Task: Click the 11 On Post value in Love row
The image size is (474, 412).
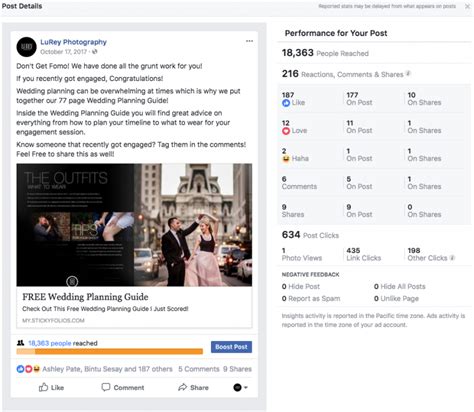Action: [x=359, y=127]
